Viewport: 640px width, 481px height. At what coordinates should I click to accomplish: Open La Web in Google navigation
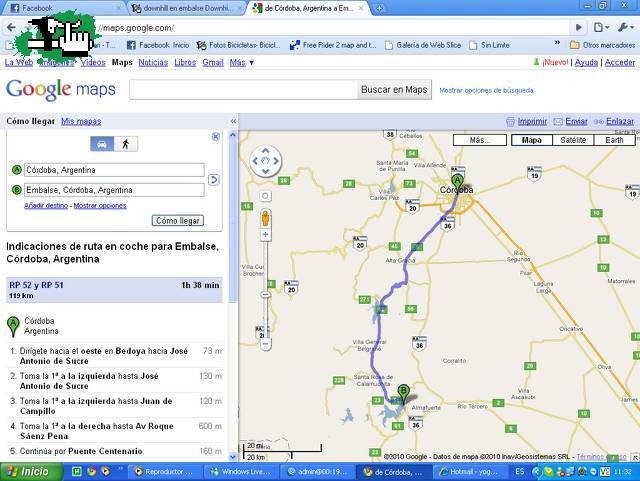pyautogui.click(x=19, y=62)
